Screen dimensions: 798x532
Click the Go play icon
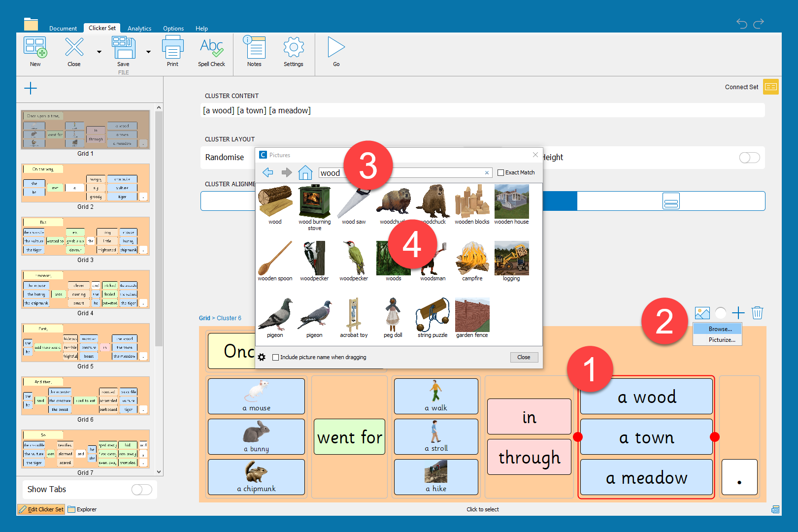pos(336,48)
